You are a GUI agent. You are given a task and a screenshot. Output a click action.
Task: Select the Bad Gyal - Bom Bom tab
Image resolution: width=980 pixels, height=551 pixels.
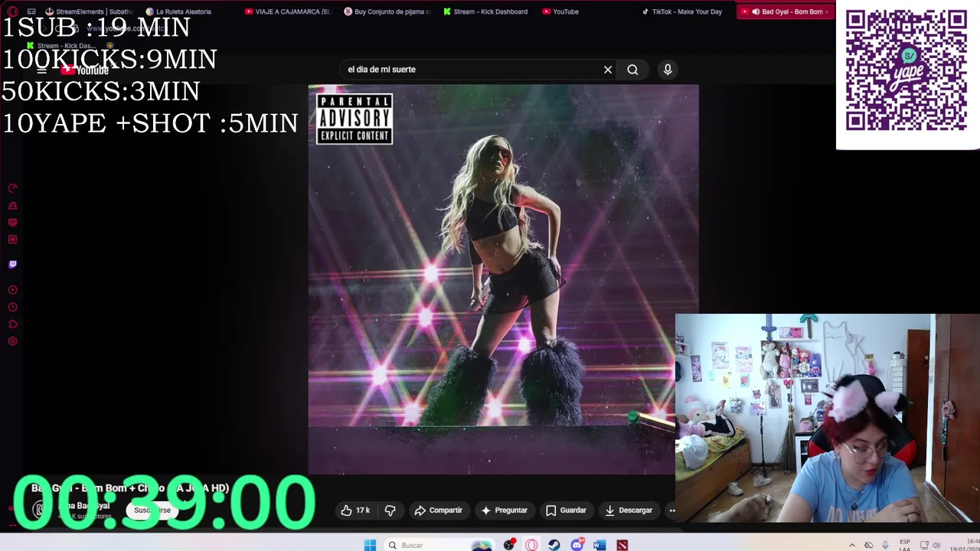(x=784, y=11)
